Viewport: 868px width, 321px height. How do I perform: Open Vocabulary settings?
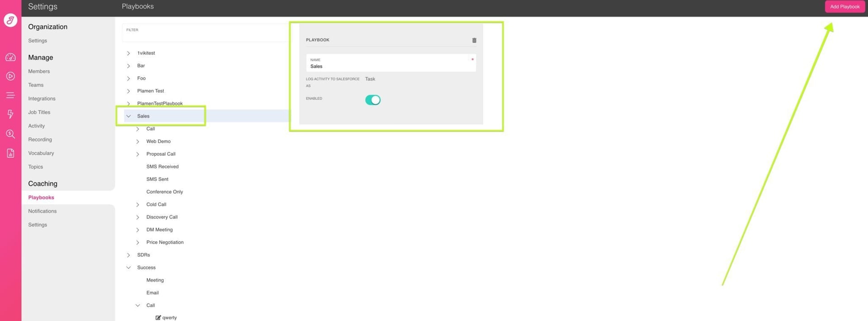(x=41, y=153)
